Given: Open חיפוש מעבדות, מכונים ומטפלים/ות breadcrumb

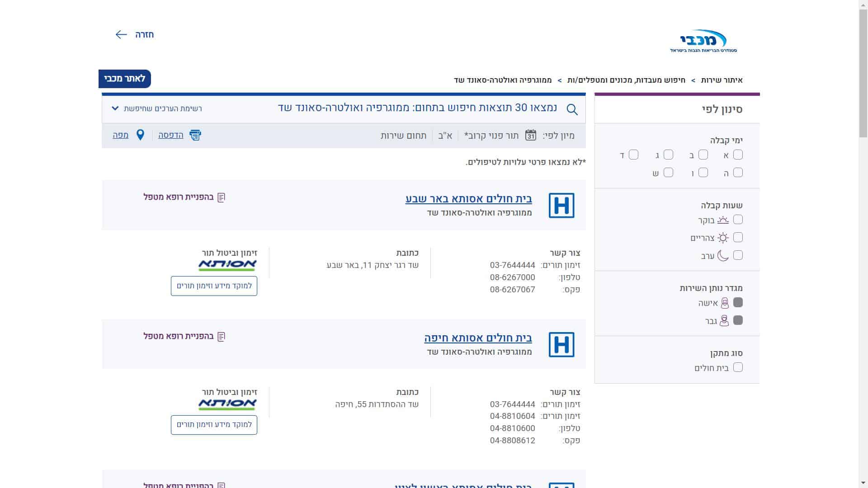Looking at the screenshot, I should (626, 80).
